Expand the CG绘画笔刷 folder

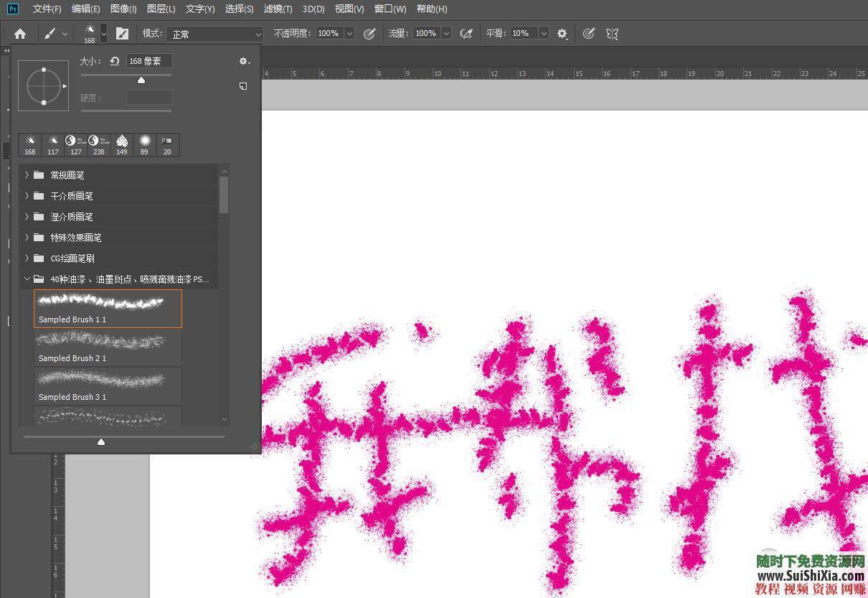click(x=27, y=258)
